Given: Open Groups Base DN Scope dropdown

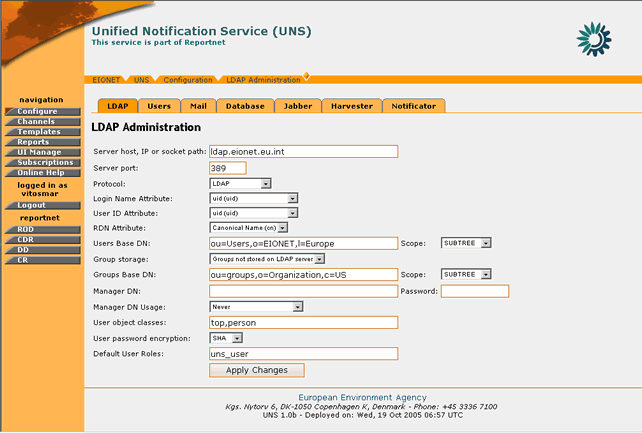Looking at the screenshot, I should [x=466, y=275].
